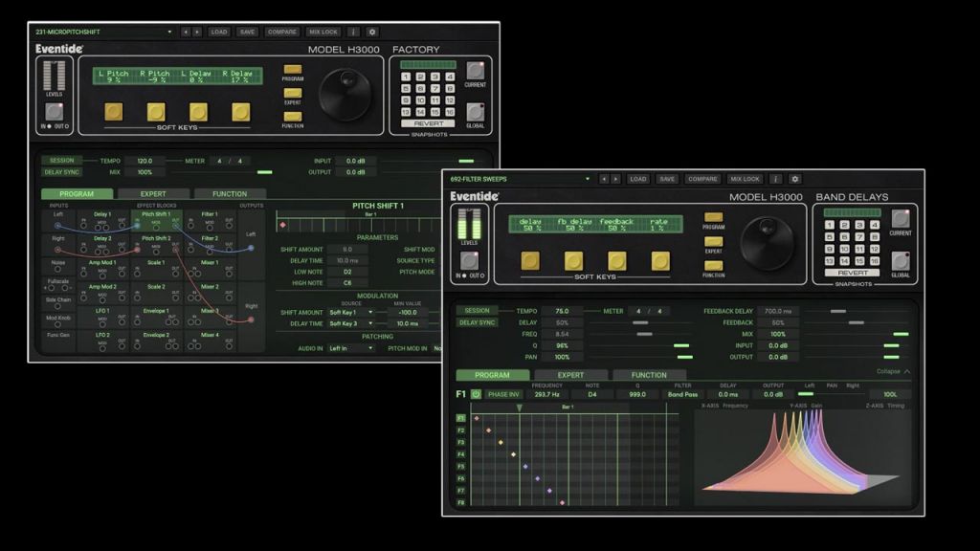The image size is (980, 551).
Task: Toggle MIX LOCK in Band Delays window
Action: click(x=745, y=179)
